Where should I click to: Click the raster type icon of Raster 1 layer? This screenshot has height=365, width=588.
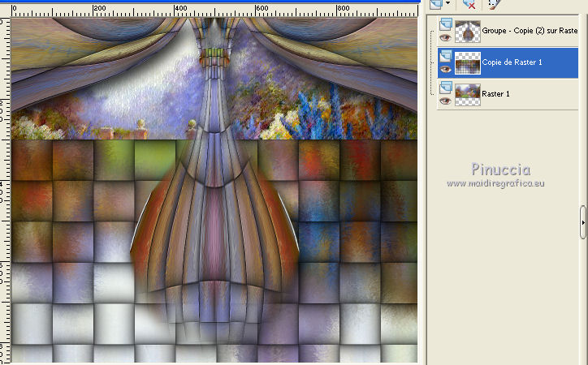click(x=446, y=88)
